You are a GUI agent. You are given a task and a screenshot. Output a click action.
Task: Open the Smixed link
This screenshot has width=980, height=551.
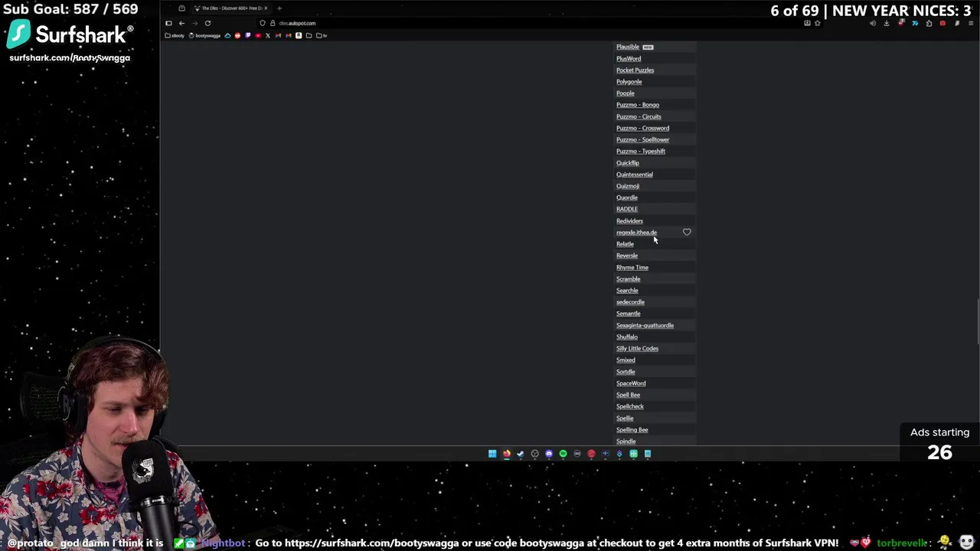[626, 360]
